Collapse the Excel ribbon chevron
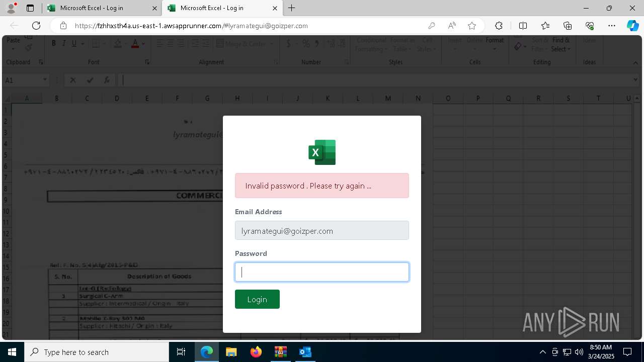The height and width of the screenshot is (362, 644). coord(635,62)
